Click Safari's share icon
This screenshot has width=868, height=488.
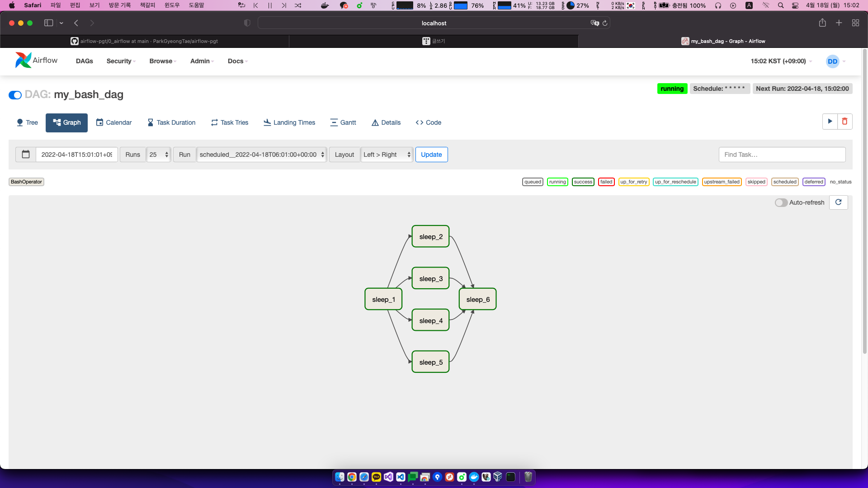(x=822, y=23)
